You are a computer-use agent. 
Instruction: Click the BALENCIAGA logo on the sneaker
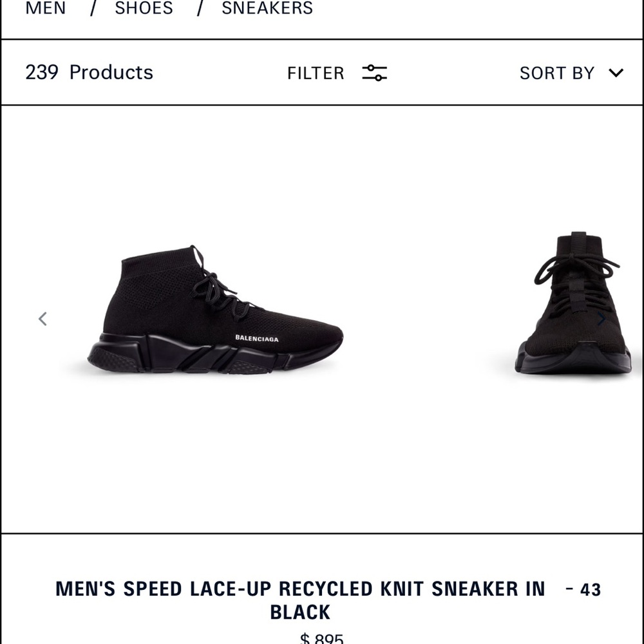[256, 338]
